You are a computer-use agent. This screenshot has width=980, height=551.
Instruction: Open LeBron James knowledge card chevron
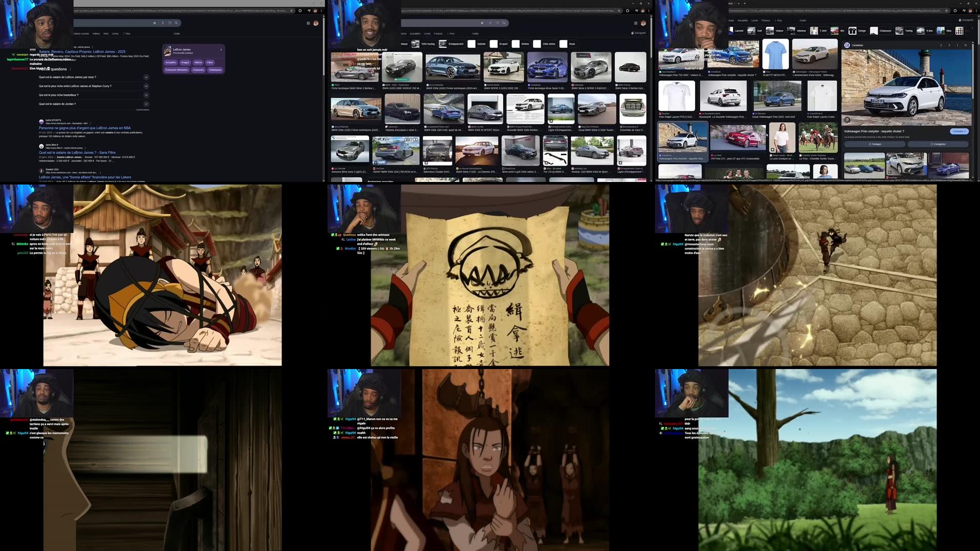(x=221, y=50)
